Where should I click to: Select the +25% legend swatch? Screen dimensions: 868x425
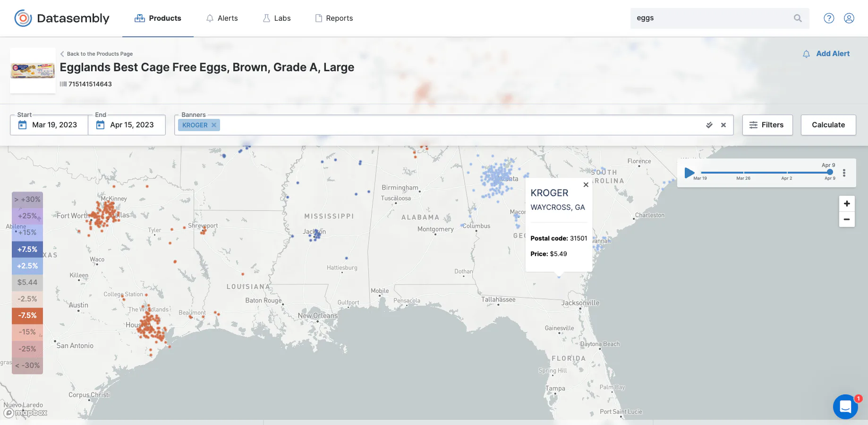[x=27, y=216]
